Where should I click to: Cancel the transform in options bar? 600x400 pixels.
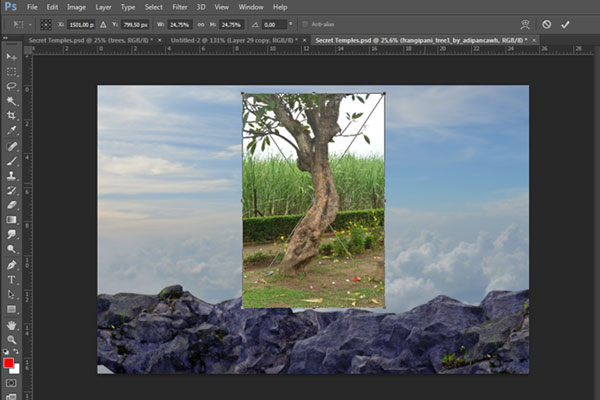[546, 23]
